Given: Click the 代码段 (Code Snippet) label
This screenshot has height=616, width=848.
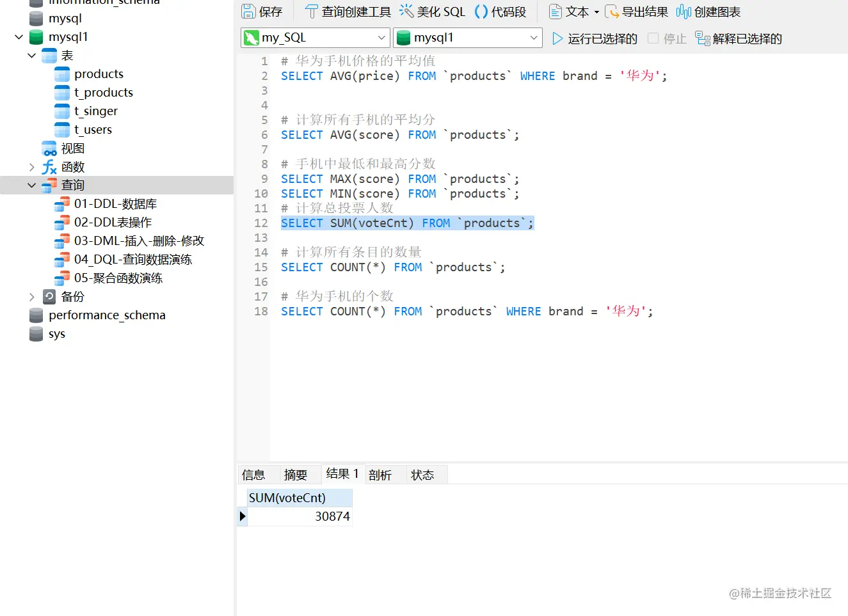Looking at the screenshot, I should tap(509, 12).
